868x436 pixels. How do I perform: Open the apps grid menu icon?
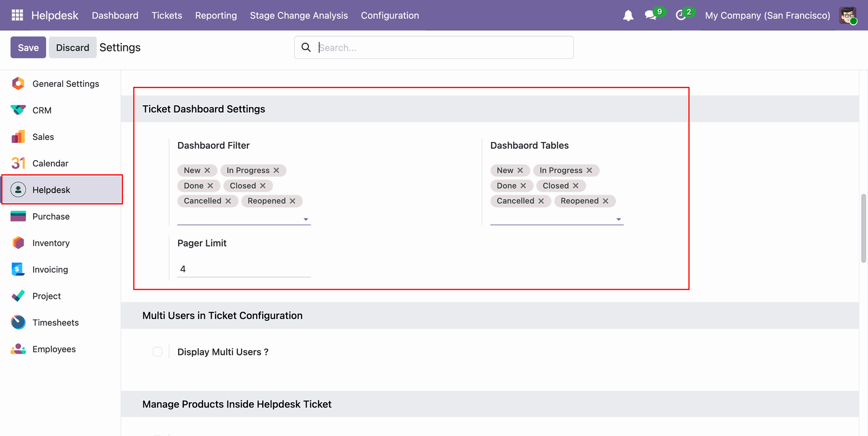17,15
